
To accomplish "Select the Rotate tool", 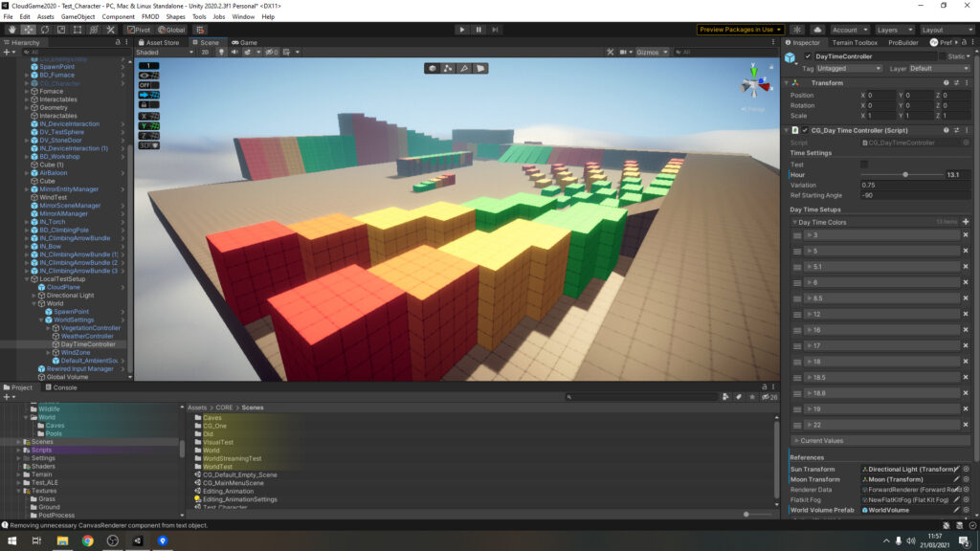I will [x=44, y=30].
